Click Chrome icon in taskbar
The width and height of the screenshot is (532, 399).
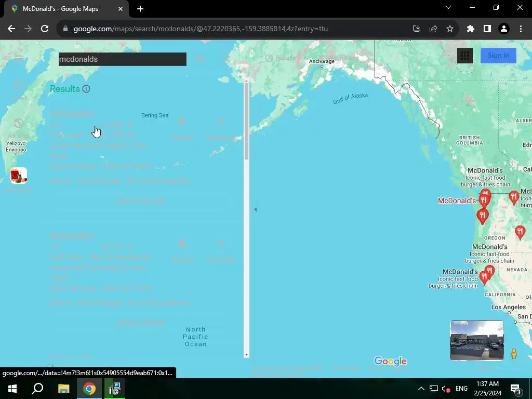click(x=89, y=389)
